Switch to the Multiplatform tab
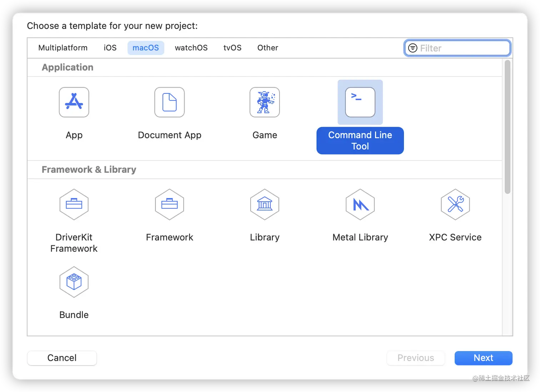 [63, 48]
